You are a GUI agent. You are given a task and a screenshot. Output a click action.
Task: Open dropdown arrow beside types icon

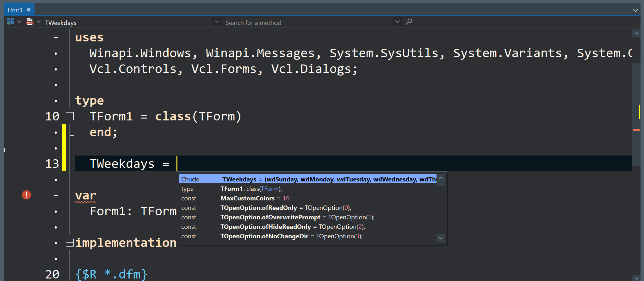tap(39, 21)
